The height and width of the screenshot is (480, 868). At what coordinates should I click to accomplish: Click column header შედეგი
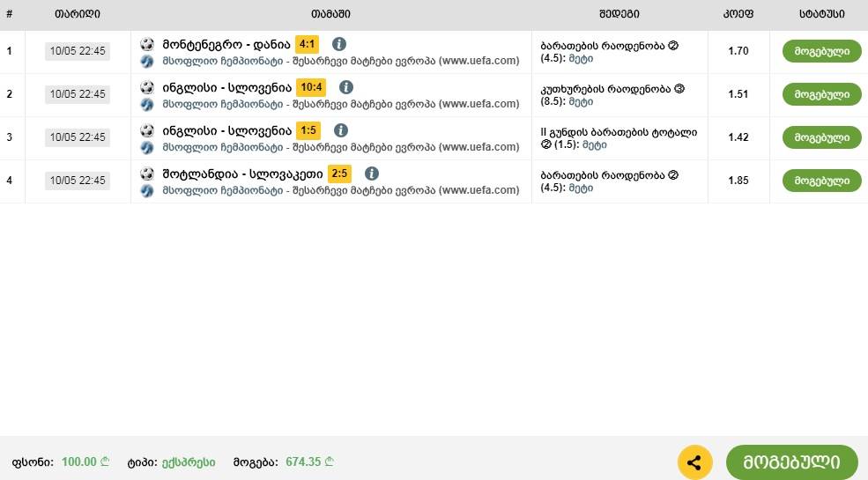pos(619,14)
